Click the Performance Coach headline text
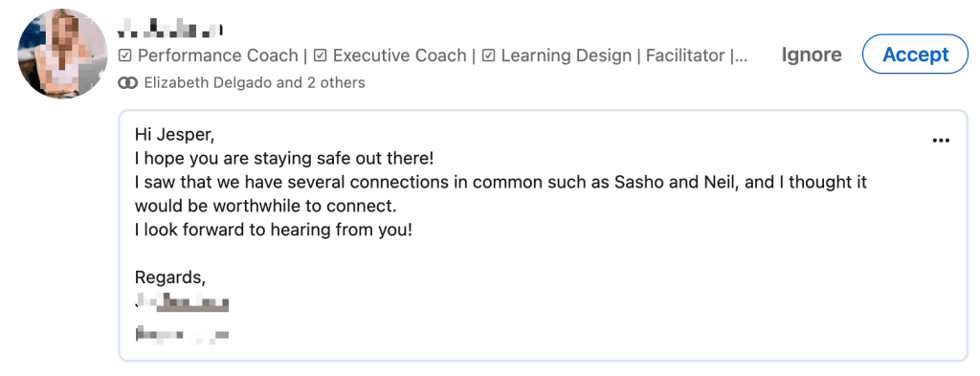 point(217,55)
